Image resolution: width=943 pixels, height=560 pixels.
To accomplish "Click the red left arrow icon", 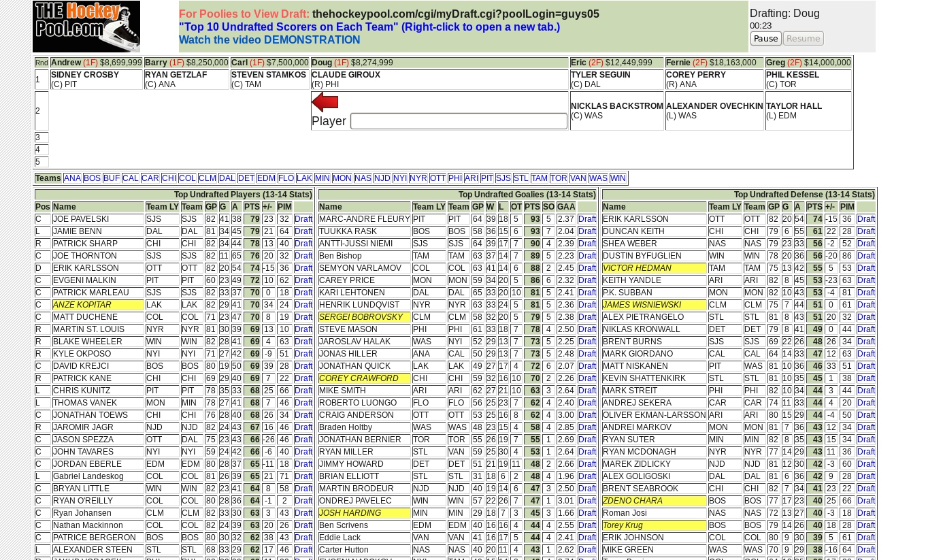I will [x=325, y=102].
